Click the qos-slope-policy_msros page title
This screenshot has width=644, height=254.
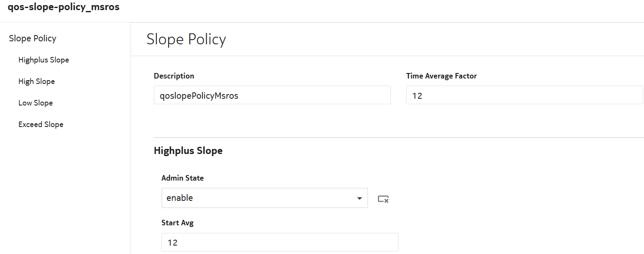[x=63, y=8]
